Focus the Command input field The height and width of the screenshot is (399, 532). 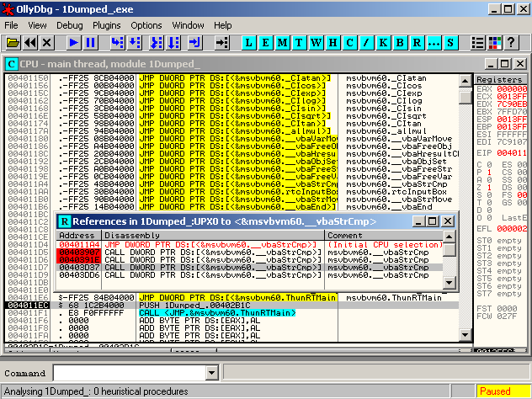pyautogui.click(x=130, y=373)
